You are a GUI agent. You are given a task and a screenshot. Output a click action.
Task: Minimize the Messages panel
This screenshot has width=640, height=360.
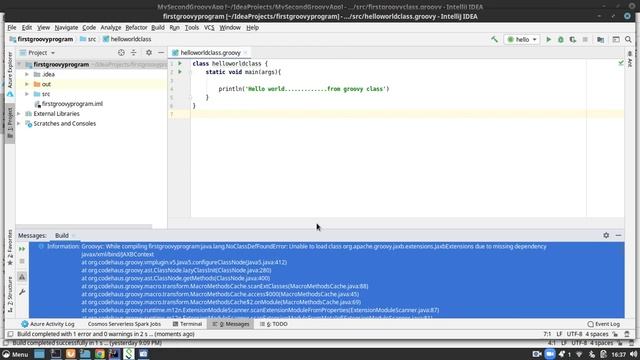click(618, 236)
